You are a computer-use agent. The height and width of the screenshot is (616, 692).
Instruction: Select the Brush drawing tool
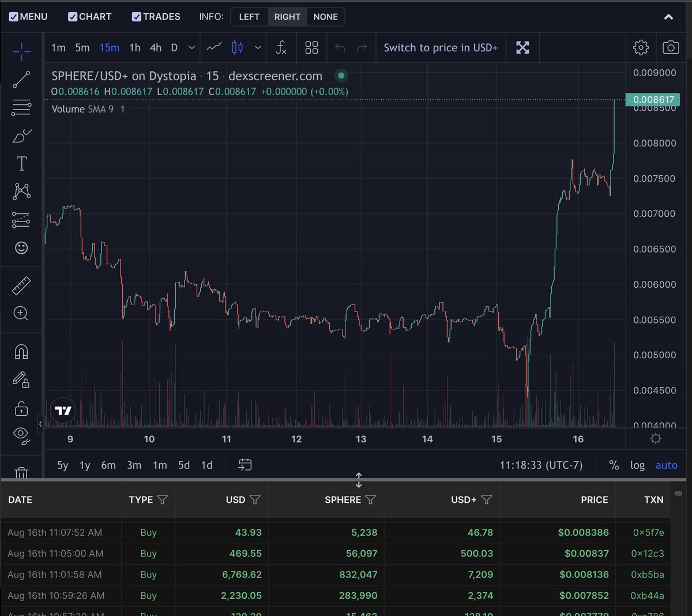[21, 136]
